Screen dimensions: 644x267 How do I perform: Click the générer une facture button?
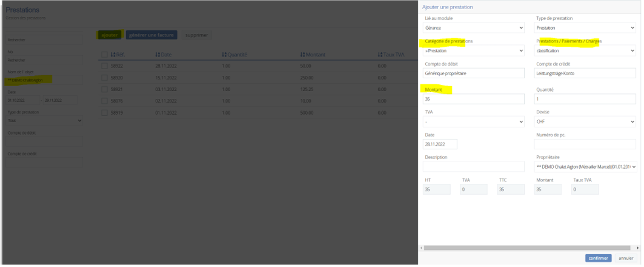(x=151, y=35)
